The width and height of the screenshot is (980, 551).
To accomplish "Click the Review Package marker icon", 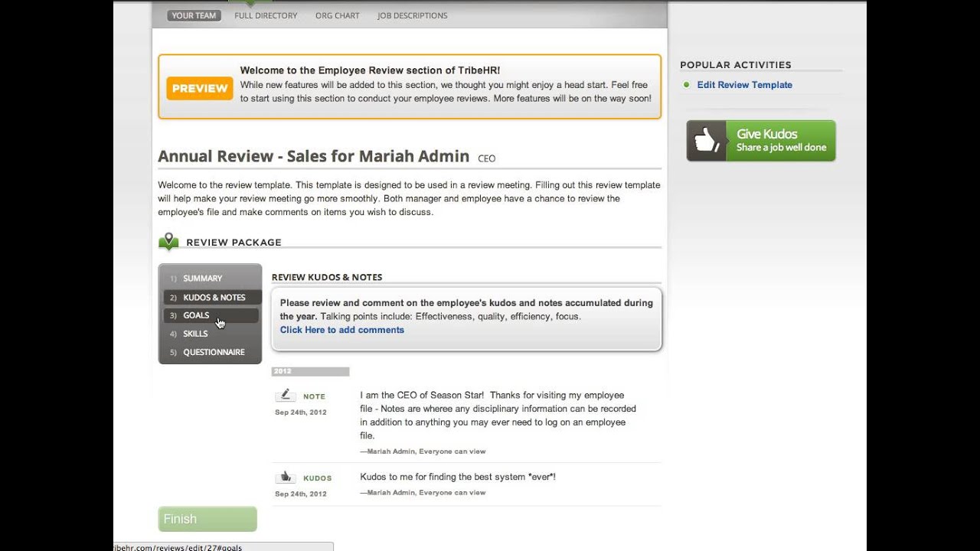I will (168, 242).
